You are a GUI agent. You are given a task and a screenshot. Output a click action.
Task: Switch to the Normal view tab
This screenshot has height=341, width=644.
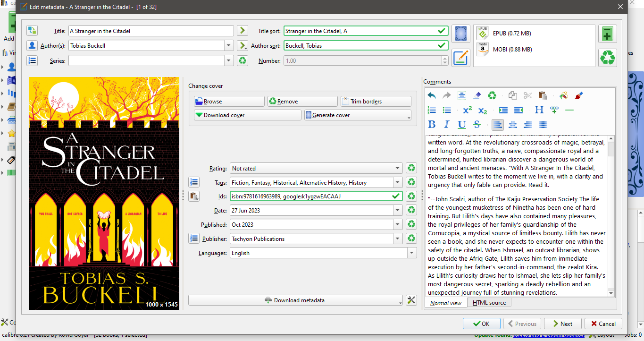(x=446, y=303)
